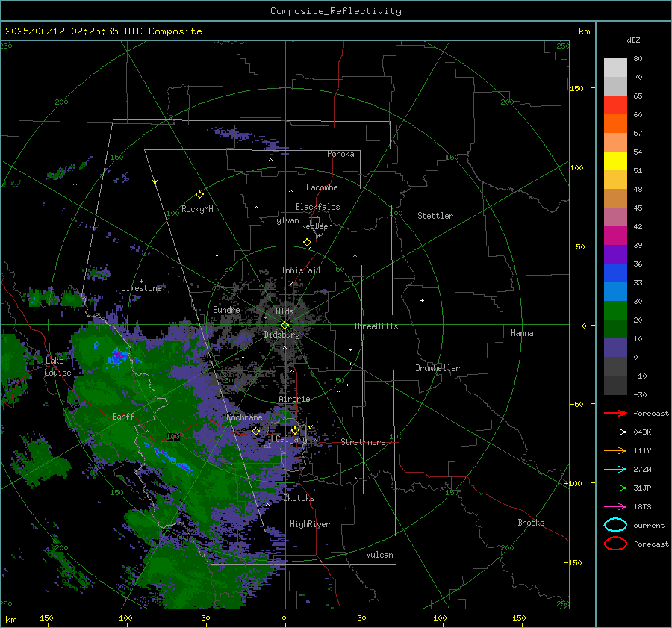
Task: Click the Sundre label
Action: coord(226,309)
